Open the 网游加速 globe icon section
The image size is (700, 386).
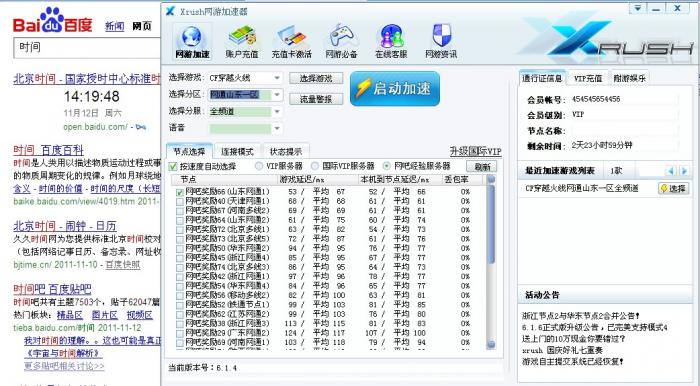pos(192,42)
